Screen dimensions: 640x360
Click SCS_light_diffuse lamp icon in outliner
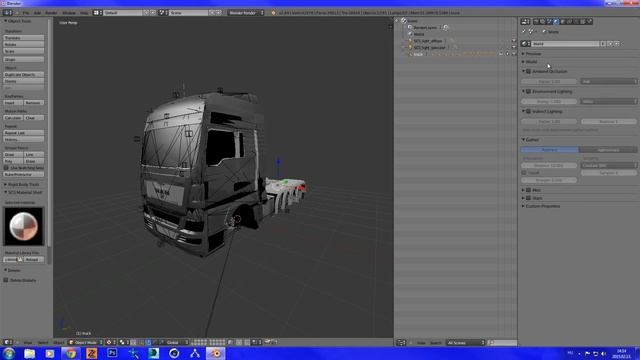pyautogui.click(x=410, y=41)
